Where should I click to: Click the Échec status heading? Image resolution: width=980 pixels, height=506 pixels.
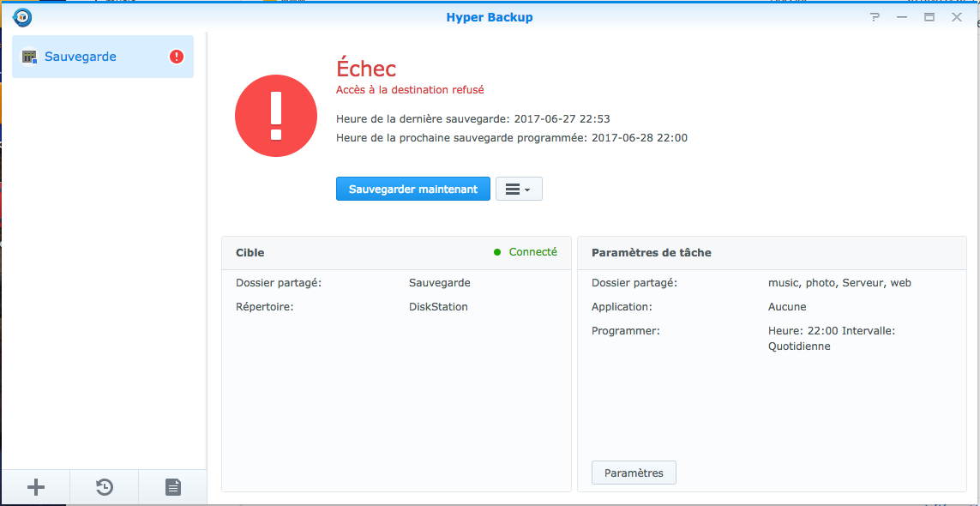coord(366,69)
